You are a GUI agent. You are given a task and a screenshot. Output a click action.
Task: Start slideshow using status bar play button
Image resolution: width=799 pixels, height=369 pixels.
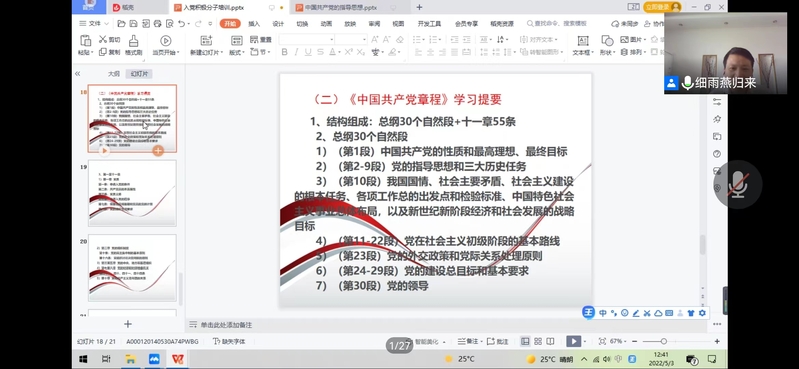pyautogui.click(x=573, y=341)
